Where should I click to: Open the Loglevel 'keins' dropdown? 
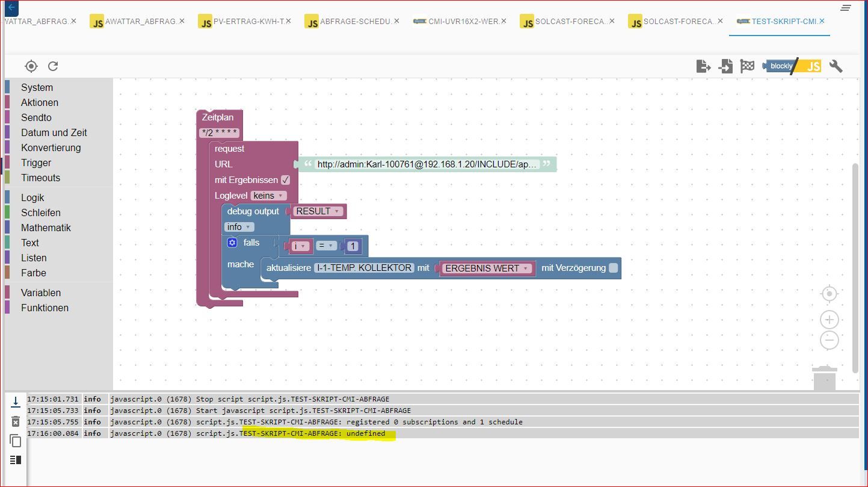click(268, 196)
